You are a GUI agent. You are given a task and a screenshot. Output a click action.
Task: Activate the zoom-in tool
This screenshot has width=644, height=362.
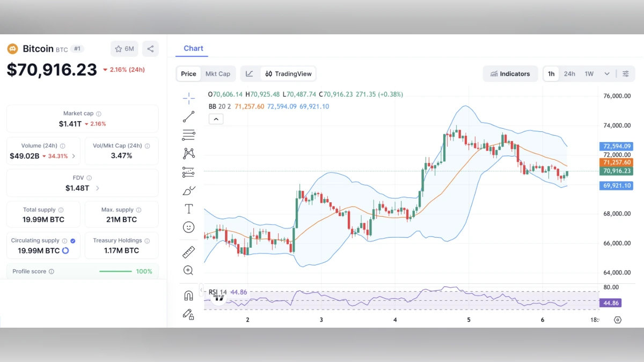point(188,270)
